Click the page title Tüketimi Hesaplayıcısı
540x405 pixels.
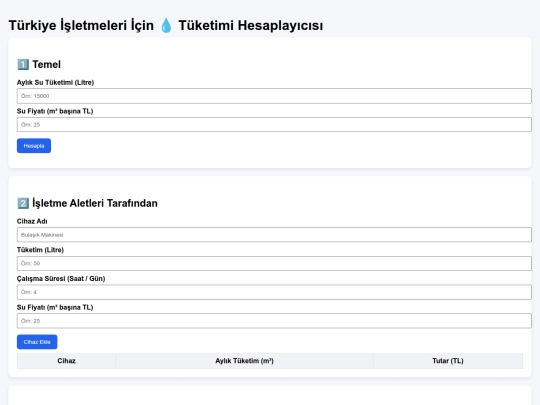[x=251, y=25]
